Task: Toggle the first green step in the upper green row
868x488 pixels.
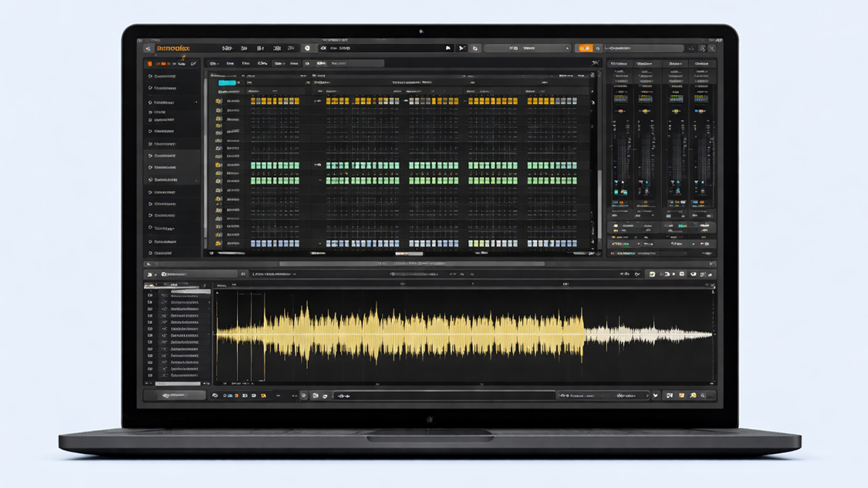Action: tap(254, 166)
